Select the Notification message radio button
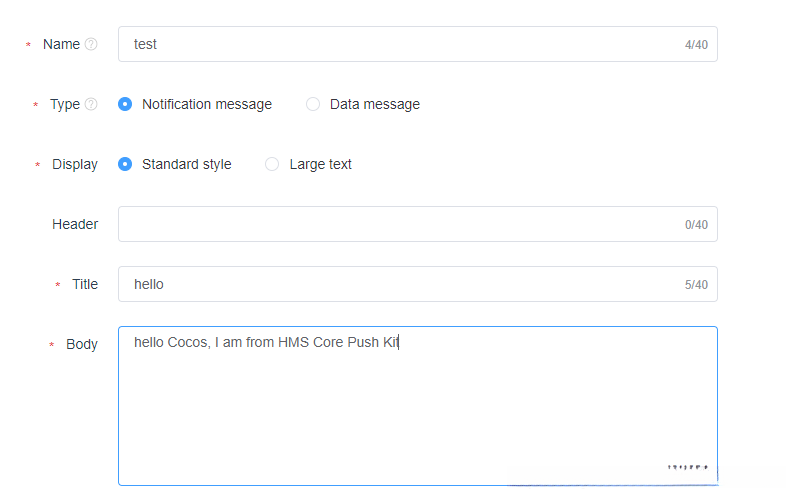Image resolution: width=792 pixels, height=498 pixels. tap(125, 104)
